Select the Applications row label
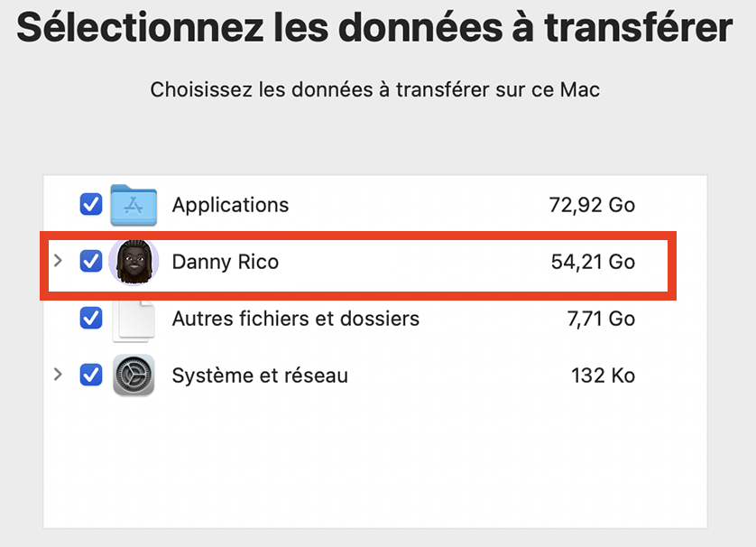756x547 pixels. (230, 205)
